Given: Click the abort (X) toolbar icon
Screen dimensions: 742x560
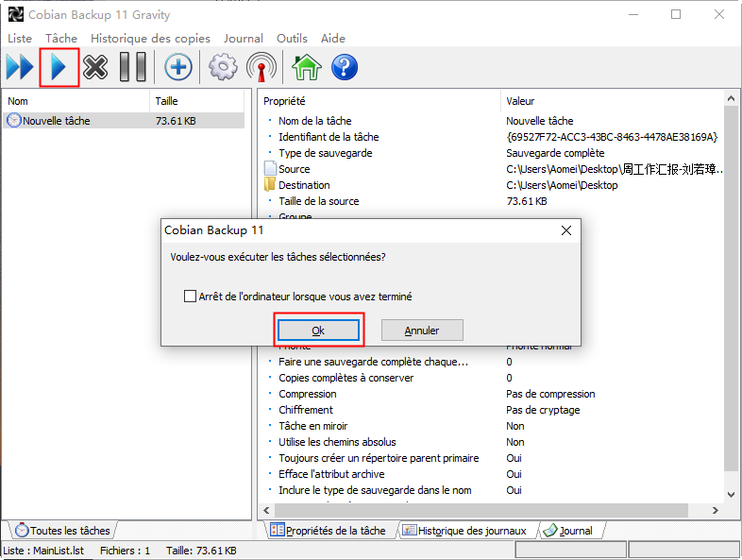Looking at the screenshot, I should tap(95, 67).
